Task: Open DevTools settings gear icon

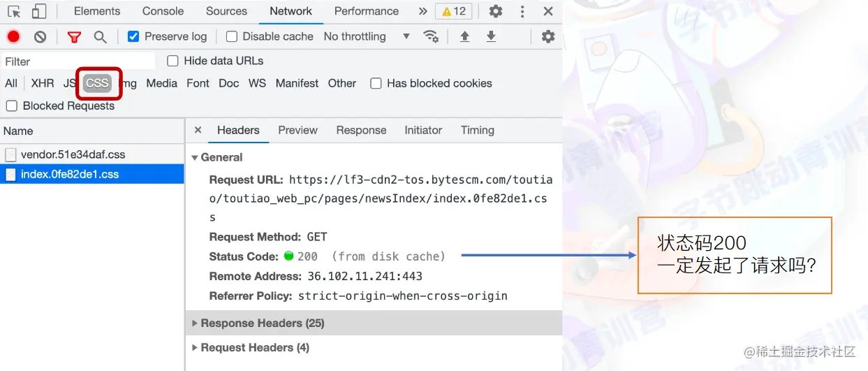Action: point(495,11)
